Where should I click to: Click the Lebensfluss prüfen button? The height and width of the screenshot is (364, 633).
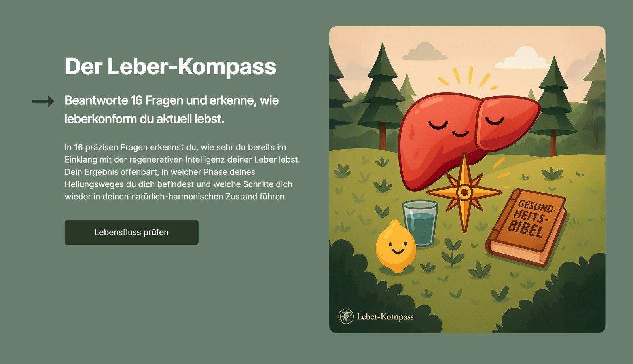click(x=131, y=232)
